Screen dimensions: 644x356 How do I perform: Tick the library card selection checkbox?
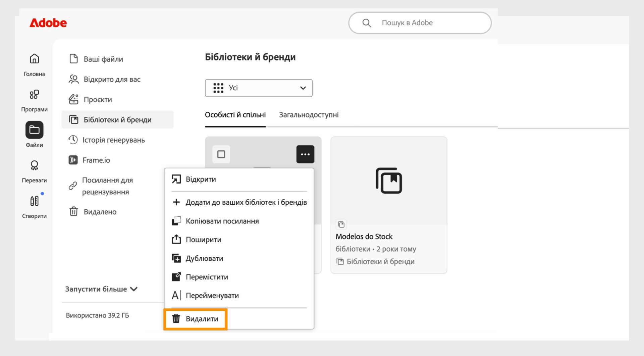point(221,154)
